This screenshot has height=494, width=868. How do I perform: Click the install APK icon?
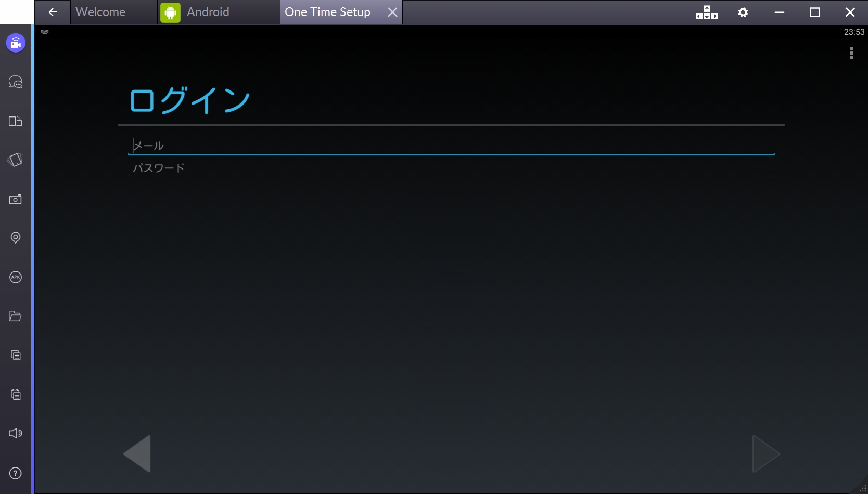(x=16, y=277)
